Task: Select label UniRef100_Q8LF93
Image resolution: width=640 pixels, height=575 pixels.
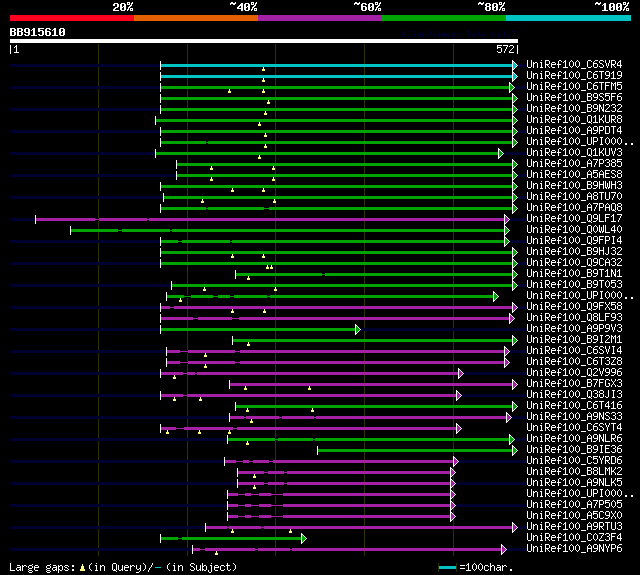Action: pyautogui.click(x=574, y=318)
